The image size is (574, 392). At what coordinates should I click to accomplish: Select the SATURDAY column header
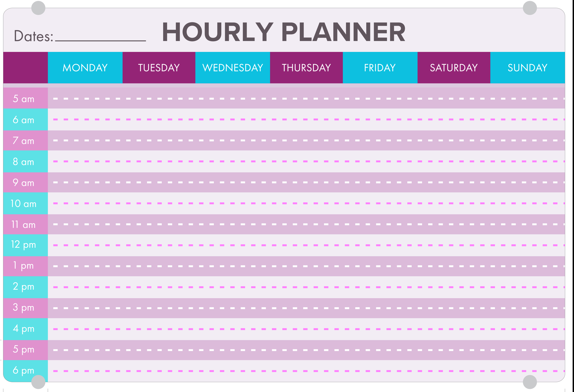tap(454, 68)
